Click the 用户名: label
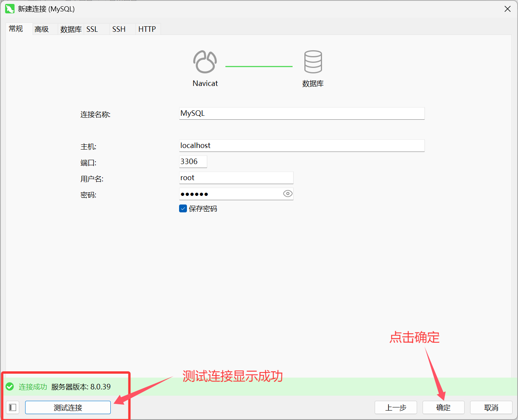This screenshot has height=420, width=518. pos(92,179)
